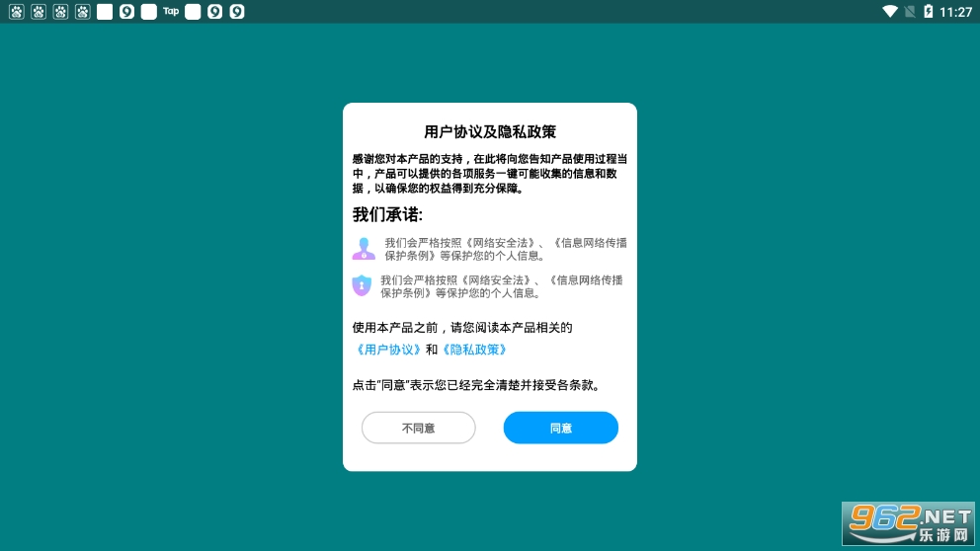Tap the blue 同意 agree button
The width and height of the screenshot is (980, 551).
[560, 428]
